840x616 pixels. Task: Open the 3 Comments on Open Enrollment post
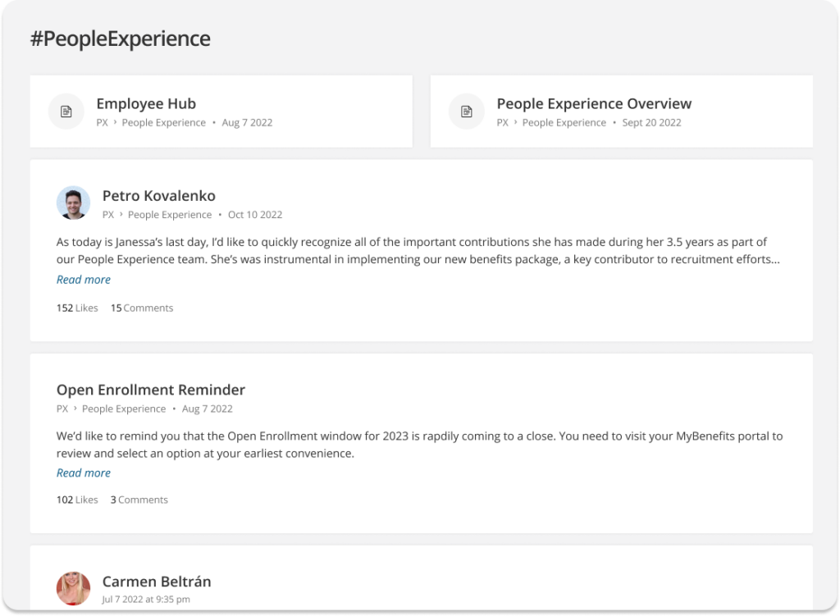[139, 500]
